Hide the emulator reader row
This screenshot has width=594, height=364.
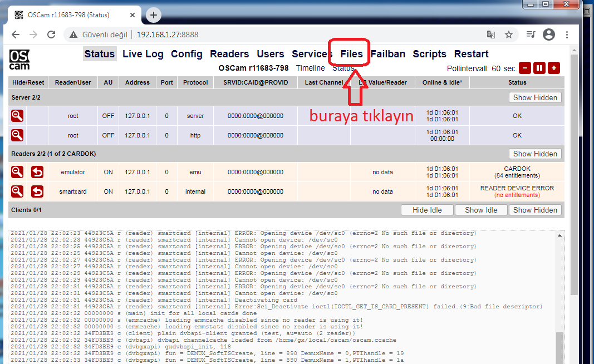point(17,172)
